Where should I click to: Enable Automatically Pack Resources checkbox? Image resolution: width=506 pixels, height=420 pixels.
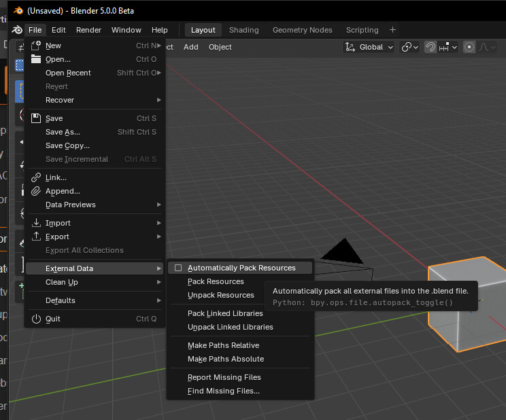[x=178, y=268]
